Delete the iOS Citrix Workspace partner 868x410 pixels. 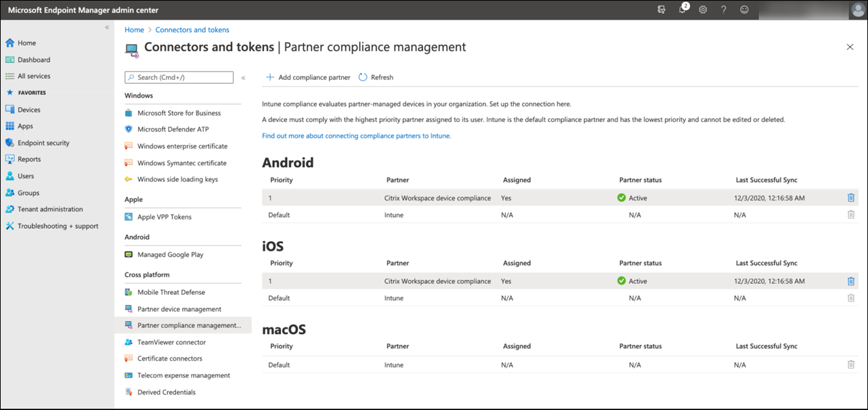pyautogui.click(x=851, y=281)
